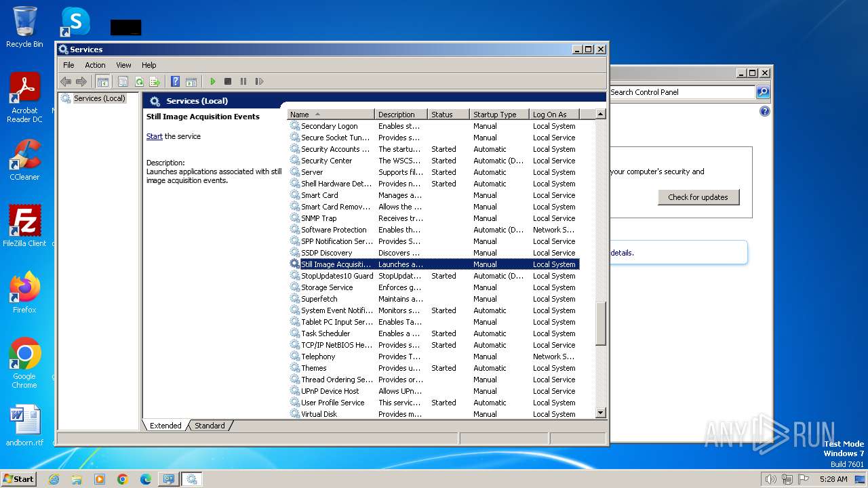
Task: Select the Security Accounts service row
Action: [434, 149]
